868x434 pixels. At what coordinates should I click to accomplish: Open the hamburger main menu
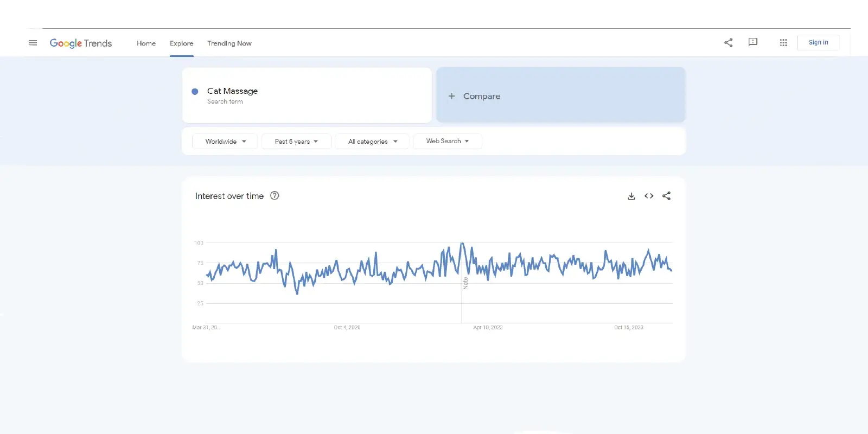(33, 43)
